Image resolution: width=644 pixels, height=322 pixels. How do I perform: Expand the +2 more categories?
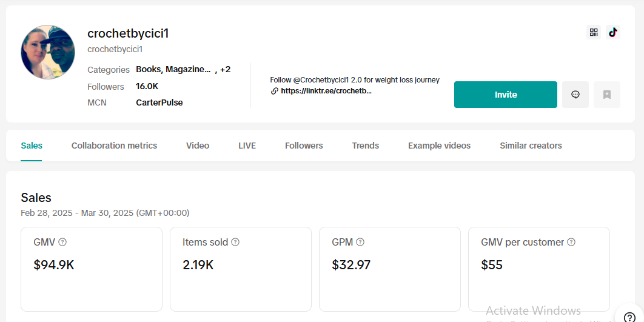pos(225,69)
